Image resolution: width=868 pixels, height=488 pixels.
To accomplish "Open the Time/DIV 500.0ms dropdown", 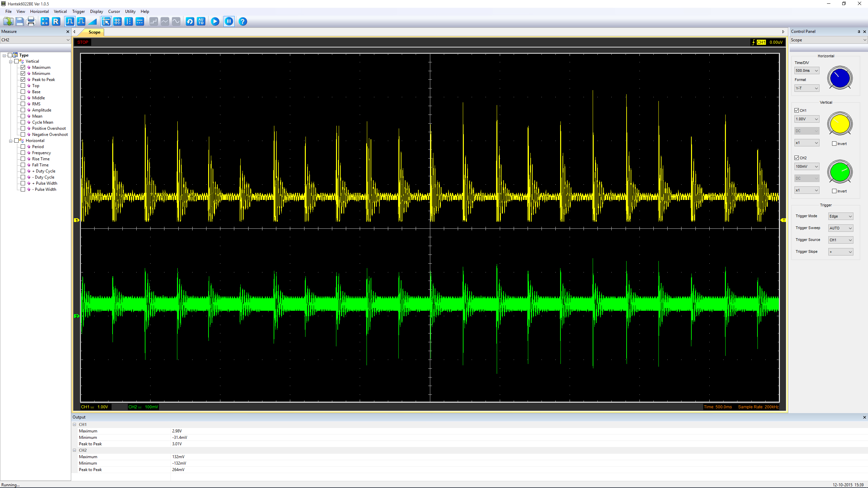I will [807, 70].
